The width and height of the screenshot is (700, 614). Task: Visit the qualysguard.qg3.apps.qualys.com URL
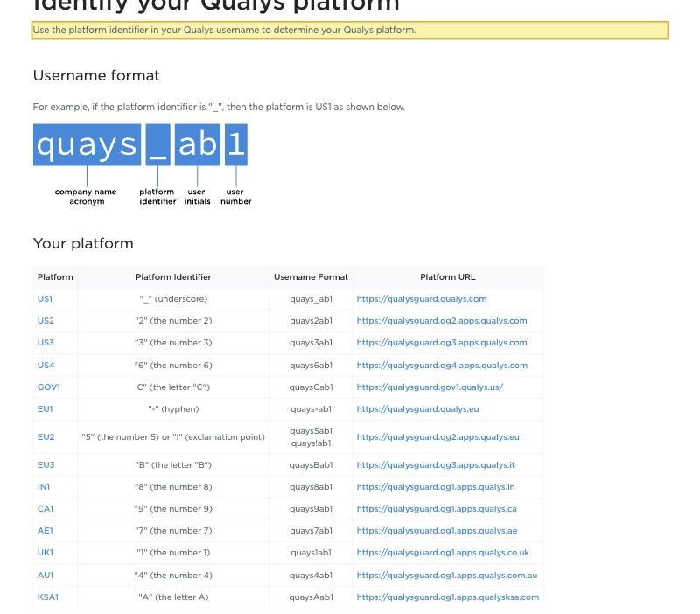(x=442, y=342)
